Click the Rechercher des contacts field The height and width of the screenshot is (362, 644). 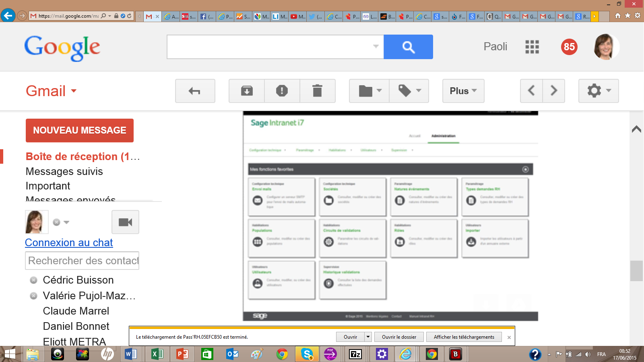[82, 261]
